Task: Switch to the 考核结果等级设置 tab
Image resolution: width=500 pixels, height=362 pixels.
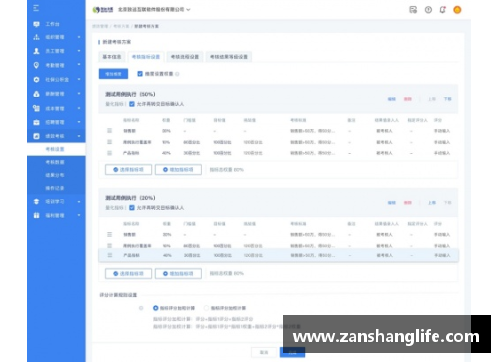Action: (x=229, y=57)
